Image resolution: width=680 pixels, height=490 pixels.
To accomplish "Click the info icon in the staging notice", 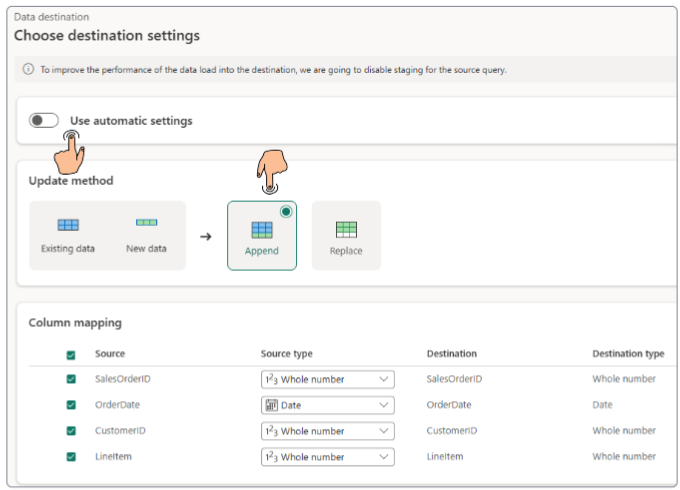I will [28, 70].
